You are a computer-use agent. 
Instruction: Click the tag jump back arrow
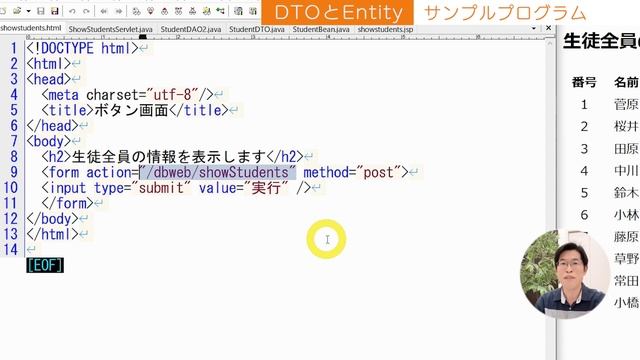coord(104,11)
